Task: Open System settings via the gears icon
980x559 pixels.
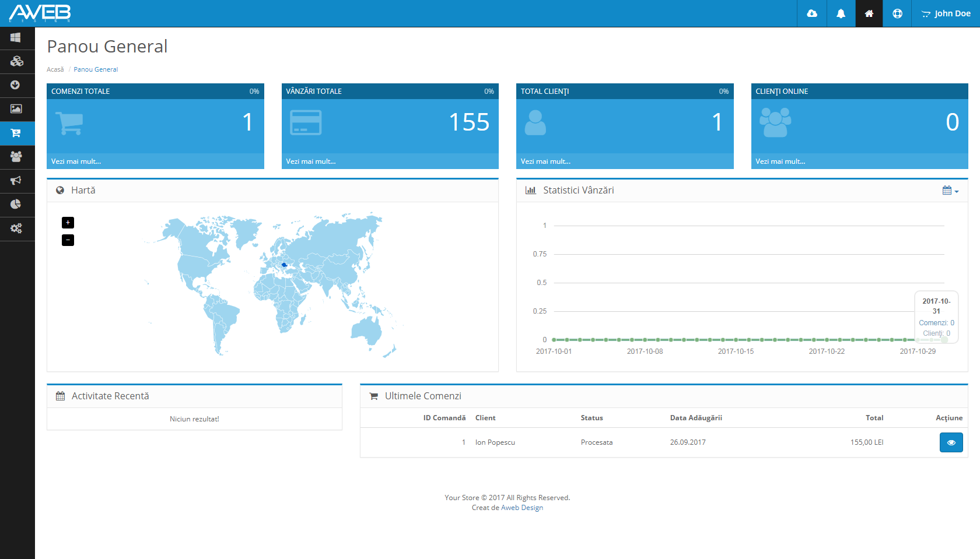Action: 16,228
